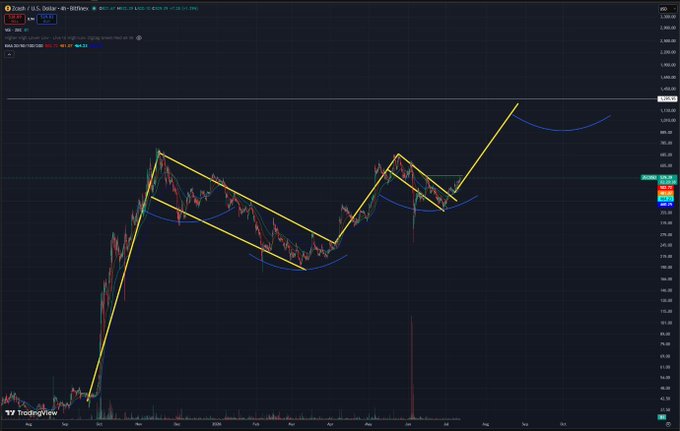
Task: Click the Zcash coin symbol icon
Action: [7, 8]
